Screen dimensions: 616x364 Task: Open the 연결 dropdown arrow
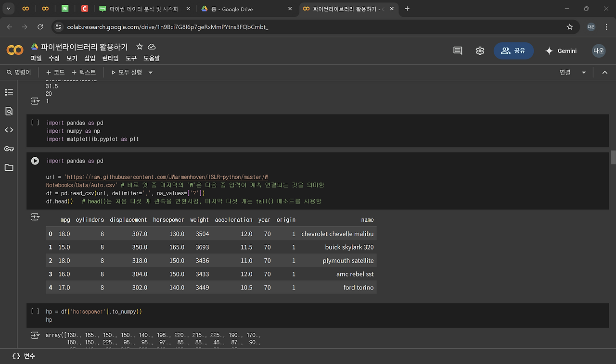584,73
